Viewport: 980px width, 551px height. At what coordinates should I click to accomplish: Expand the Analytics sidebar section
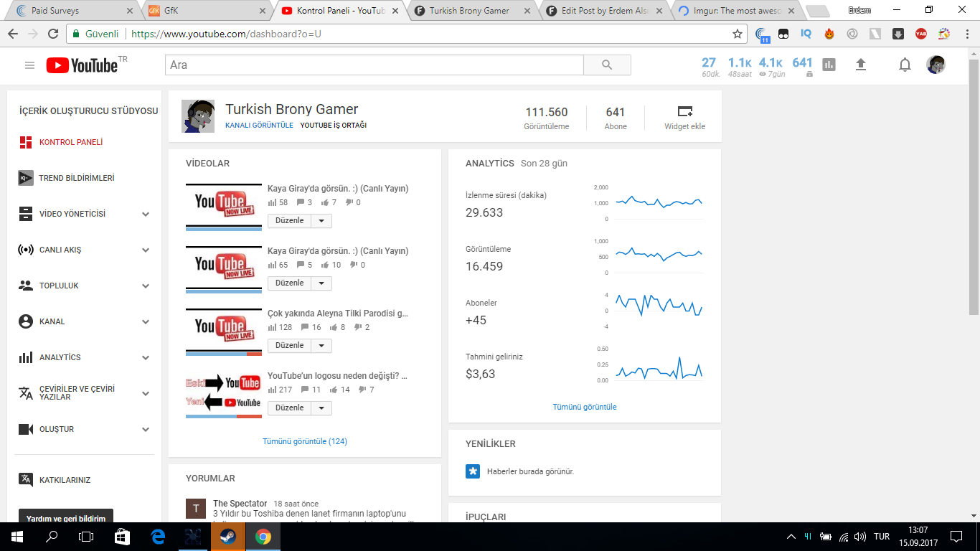click(x=146, y=357)
